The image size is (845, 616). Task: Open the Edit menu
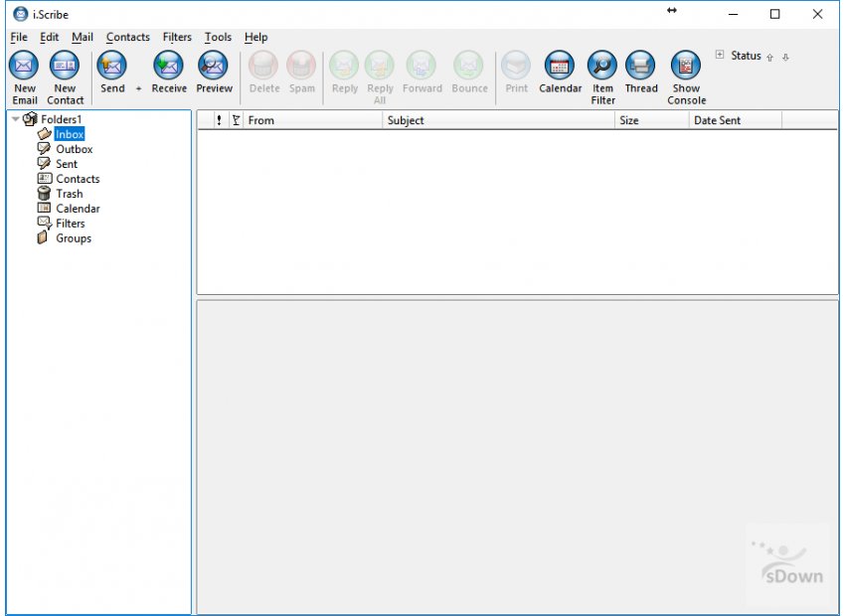pyautogui.click(x=49, y=37)
